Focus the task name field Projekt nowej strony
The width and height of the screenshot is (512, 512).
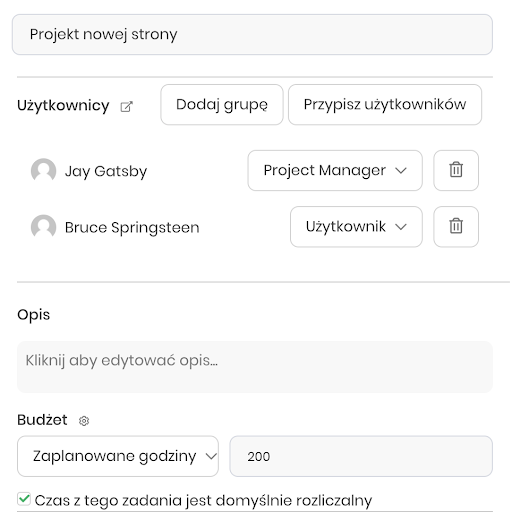(x=252, y=34)
